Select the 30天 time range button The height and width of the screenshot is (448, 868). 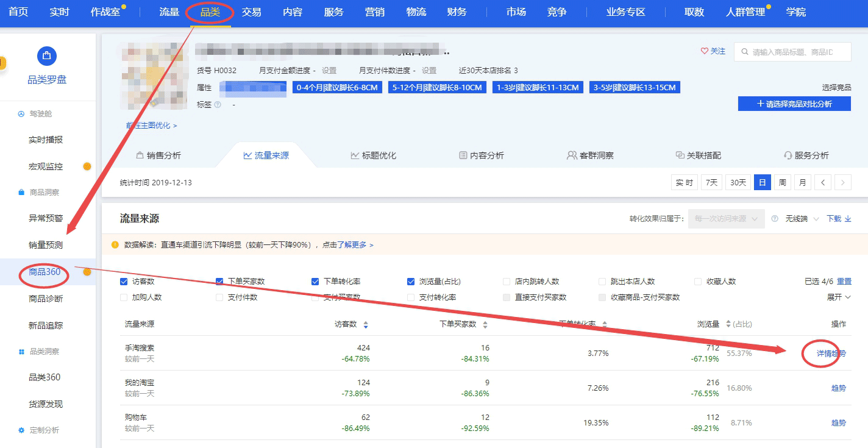[x=738, y=183]
